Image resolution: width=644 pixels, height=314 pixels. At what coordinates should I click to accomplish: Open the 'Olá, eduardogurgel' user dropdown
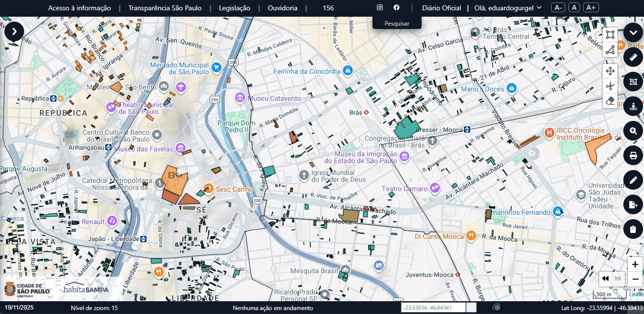[x=508, y=8]
